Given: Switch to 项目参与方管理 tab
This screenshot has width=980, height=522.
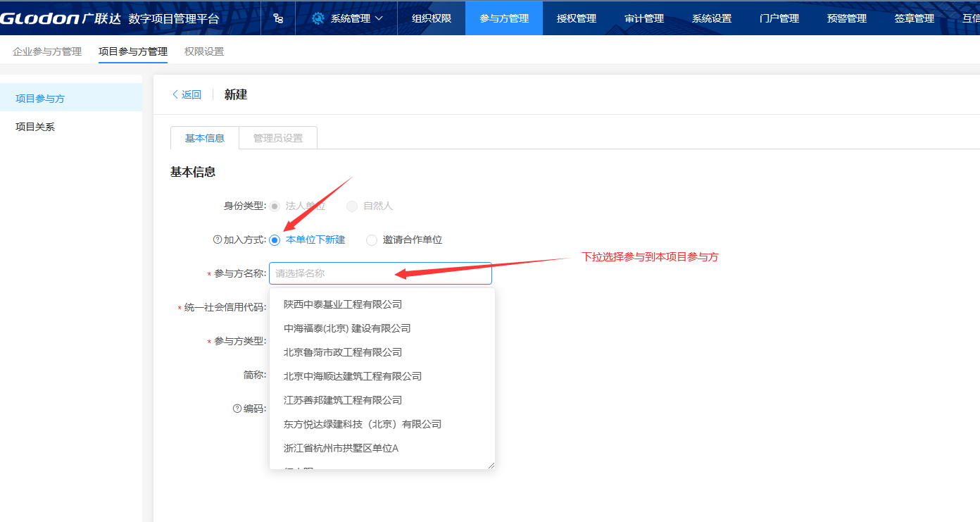Looking at the screenshot, I should 133,51.
